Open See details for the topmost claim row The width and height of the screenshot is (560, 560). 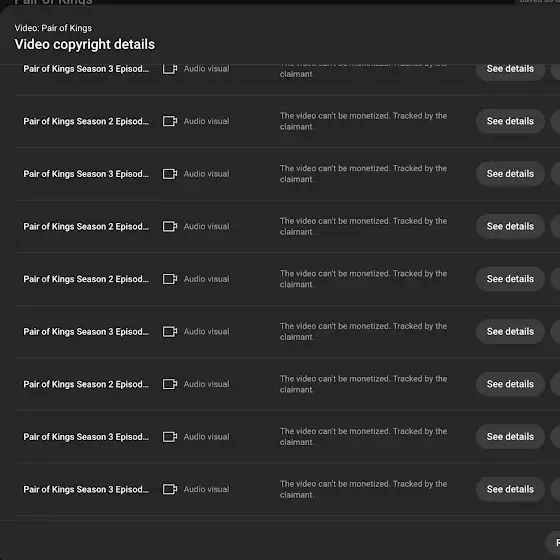click(x=510, y=69)
